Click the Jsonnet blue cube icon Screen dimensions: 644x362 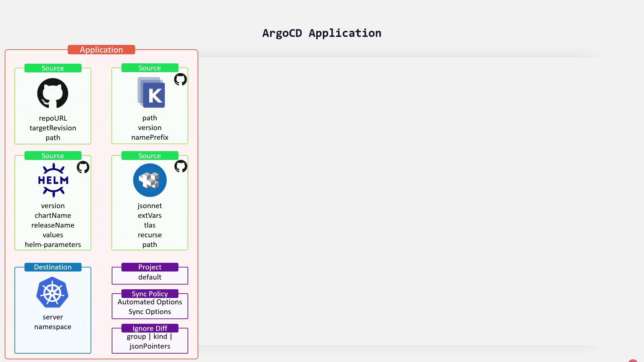150,180
